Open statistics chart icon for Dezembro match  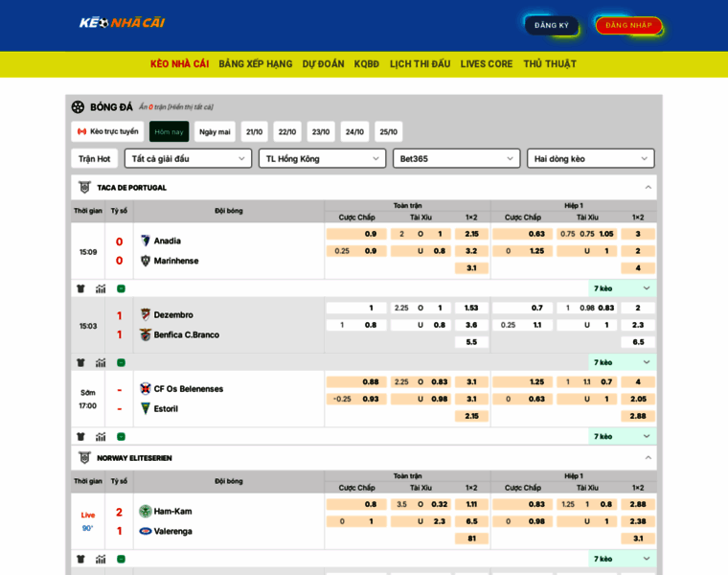click(x=101, y=362)
